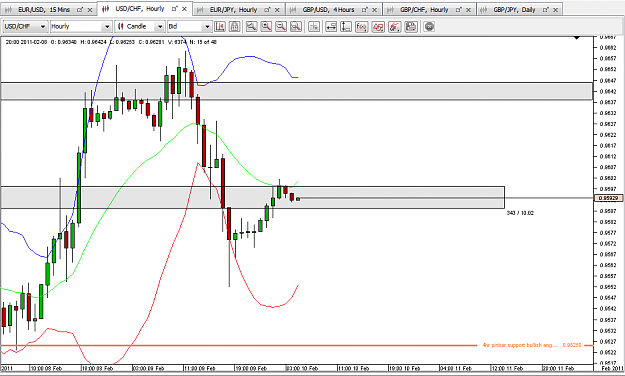Detach the EUR/USD 15 Mins chart tab
This screenshot has width=625, height=376.
(80, 10)
